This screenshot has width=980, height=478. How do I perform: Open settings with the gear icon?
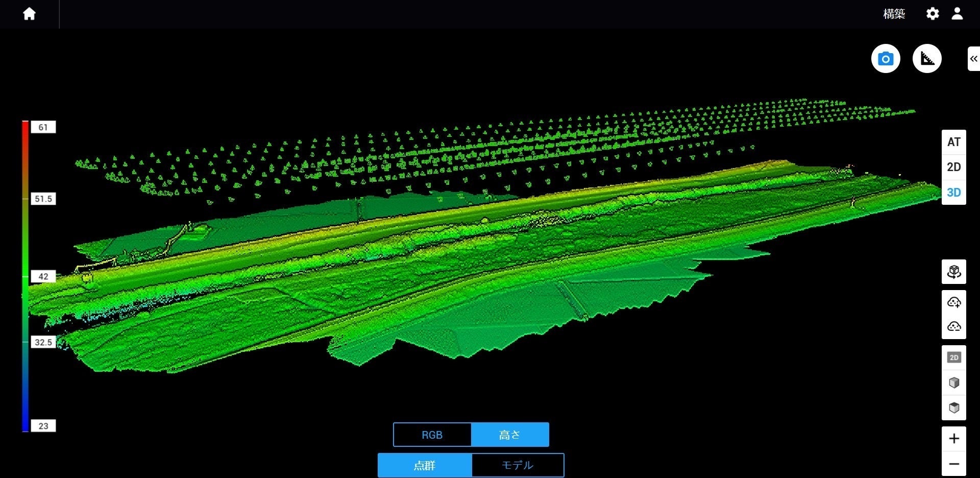pos(933,14)
